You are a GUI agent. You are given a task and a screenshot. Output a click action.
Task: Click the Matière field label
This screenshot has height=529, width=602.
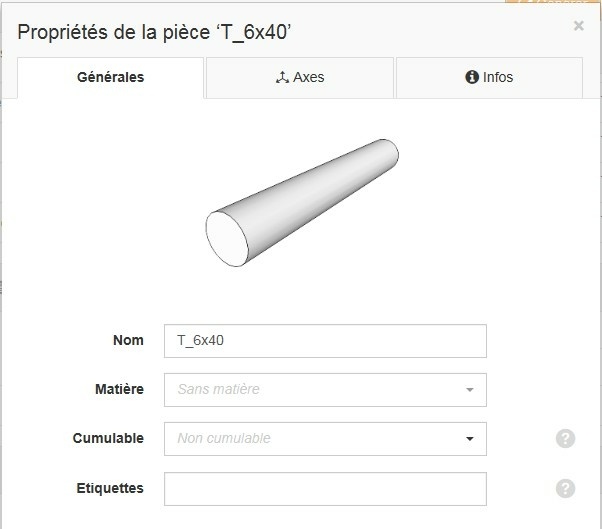pos(119,389)
